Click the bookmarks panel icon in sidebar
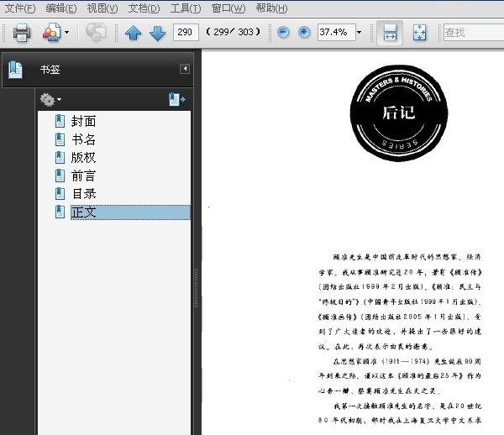This screenshot has height=435, width=504. tap(15, 70)
